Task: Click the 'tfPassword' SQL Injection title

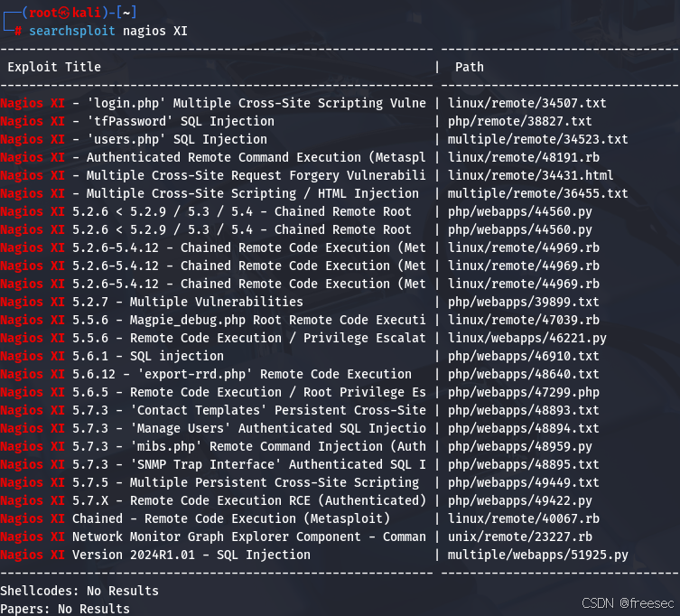Action: pos(137,121)
